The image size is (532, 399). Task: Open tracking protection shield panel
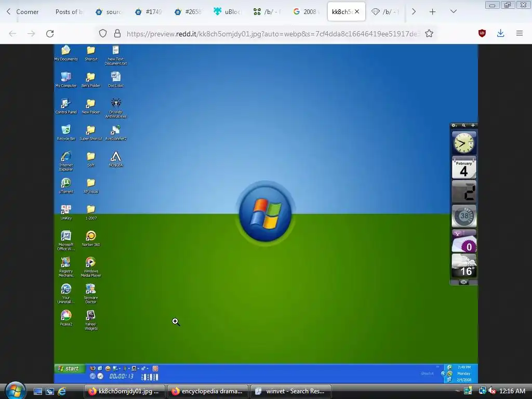[103, 34]
